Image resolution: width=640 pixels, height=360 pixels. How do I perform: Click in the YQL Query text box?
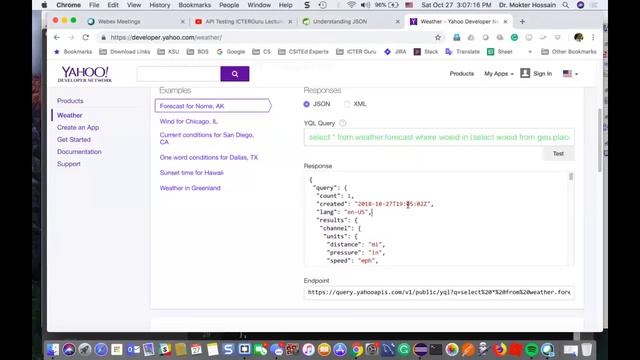point(439,137)
